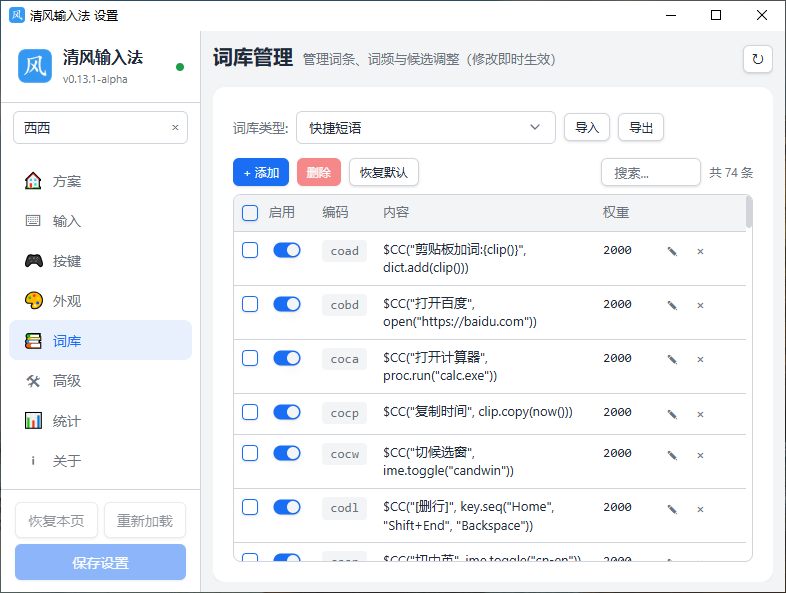Delete the cobd row with the x icon
Image resolution: width=786 pixels, height=593 pixels.
point(700,305)
